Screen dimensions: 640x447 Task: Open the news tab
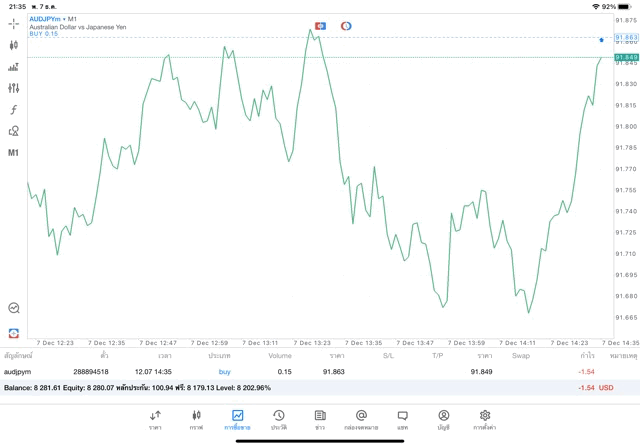(x=320, y=420)
